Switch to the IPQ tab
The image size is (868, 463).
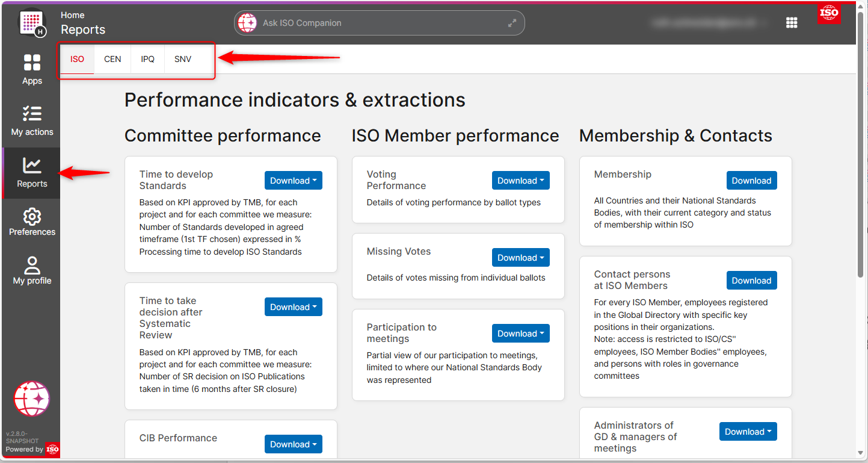click(x=148, y=59)
